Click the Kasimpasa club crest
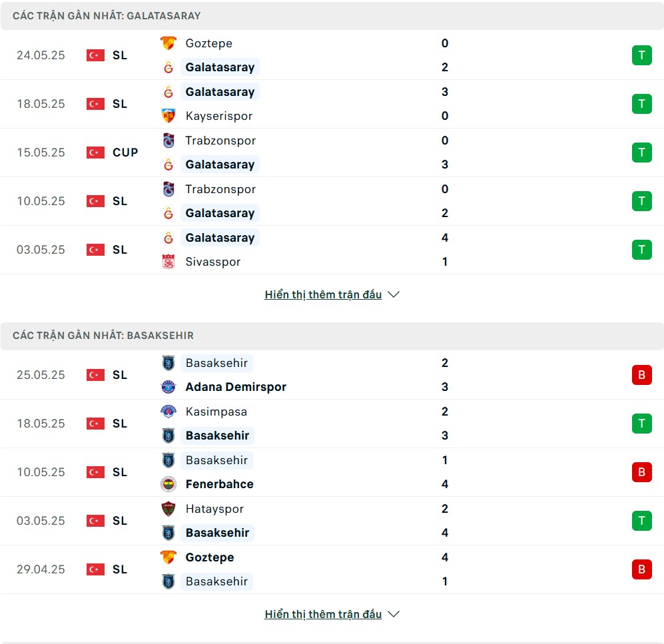Image resolution: width=664 pixels, height=644 pixels. [168, 411]
